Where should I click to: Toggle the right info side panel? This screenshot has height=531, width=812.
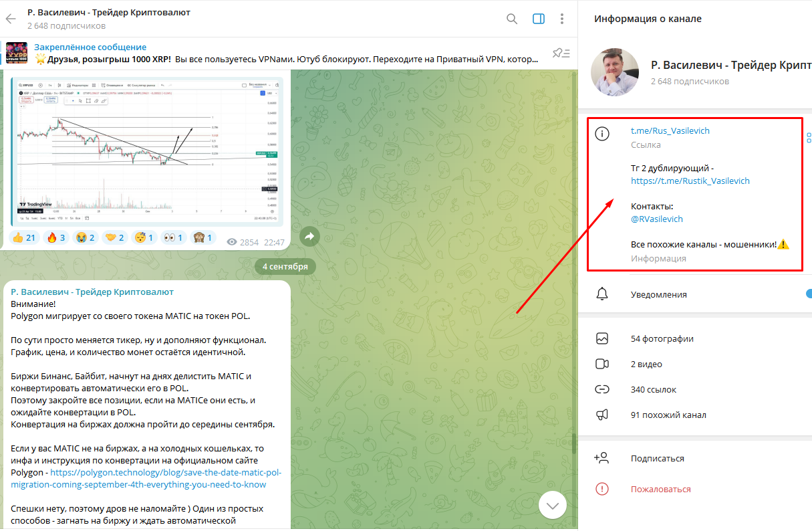point(539,19)
